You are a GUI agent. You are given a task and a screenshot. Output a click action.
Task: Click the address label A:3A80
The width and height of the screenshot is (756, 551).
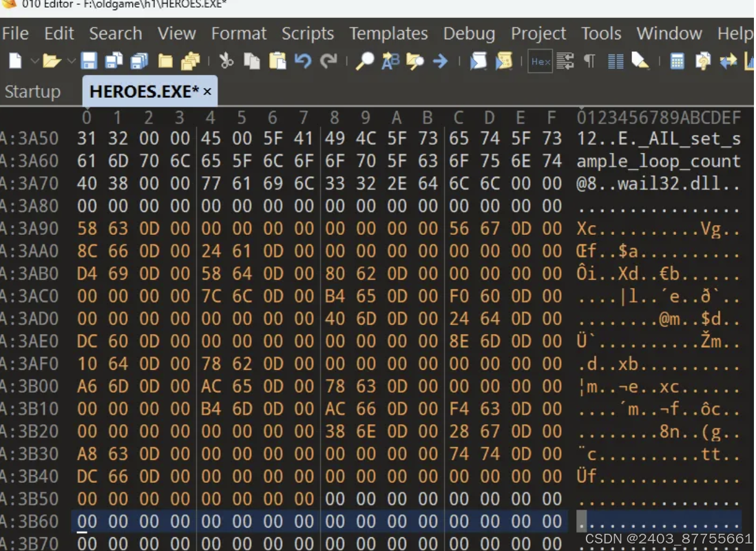pyautogui.click(x=30, y=206)
